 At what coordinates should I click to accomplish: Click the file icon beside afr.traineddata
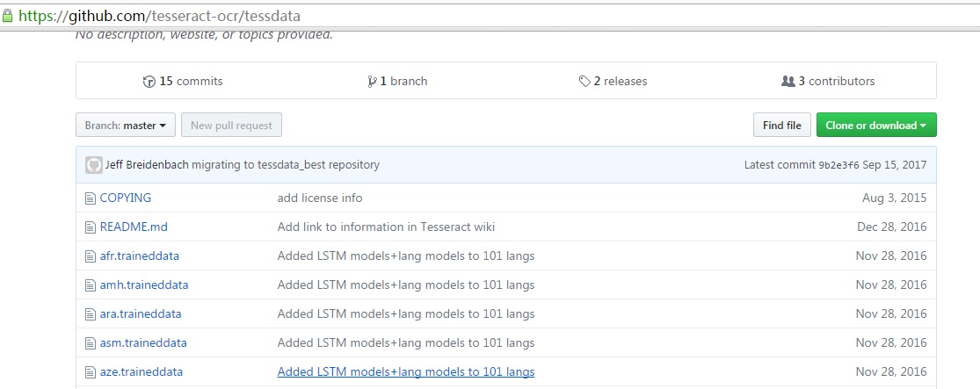tap(91, 256)
